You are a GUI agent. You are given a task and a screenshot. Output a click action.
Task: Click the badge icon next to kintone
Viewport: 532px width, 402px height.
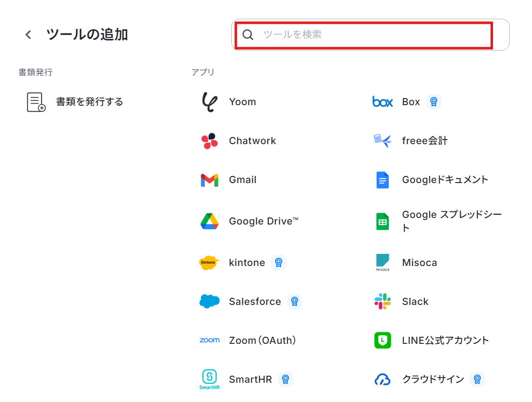click(x=278, y=262)
